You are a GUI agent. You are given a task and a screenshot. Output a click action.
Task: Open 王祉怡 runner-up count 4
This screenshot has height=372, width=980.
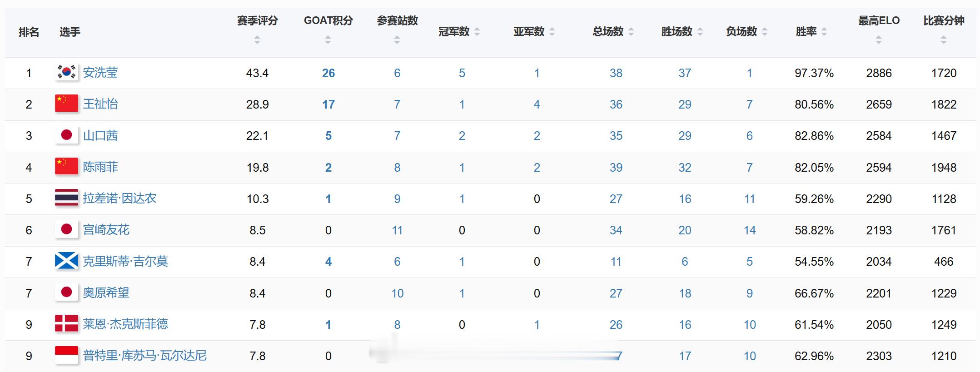[x=537, y=104]
